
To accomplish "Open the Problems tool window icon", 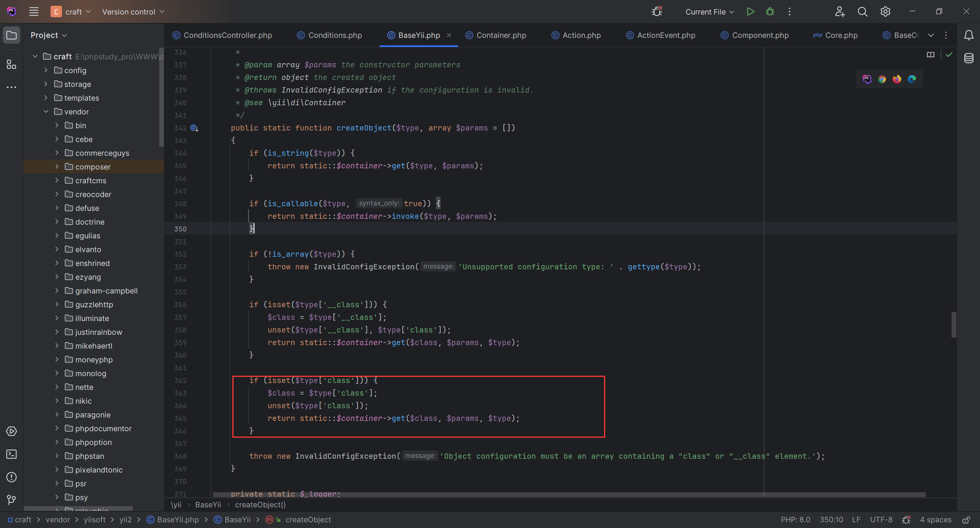I will [x=11, y=477].
